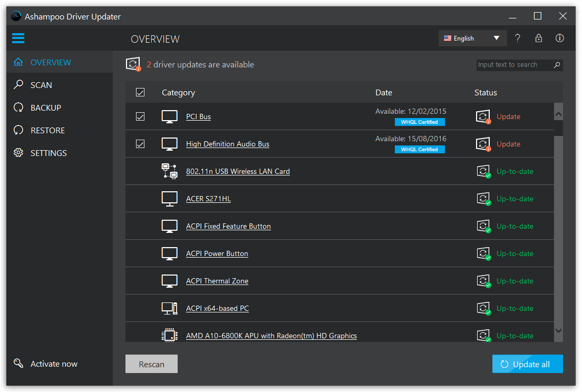Click the Update all button
Viewport: 582px width, 392px height.
point(527,364)
